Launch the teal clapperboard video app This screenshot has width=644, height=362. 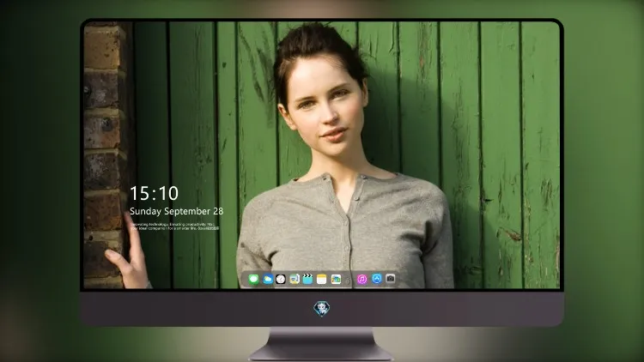(x=307, y=279)
